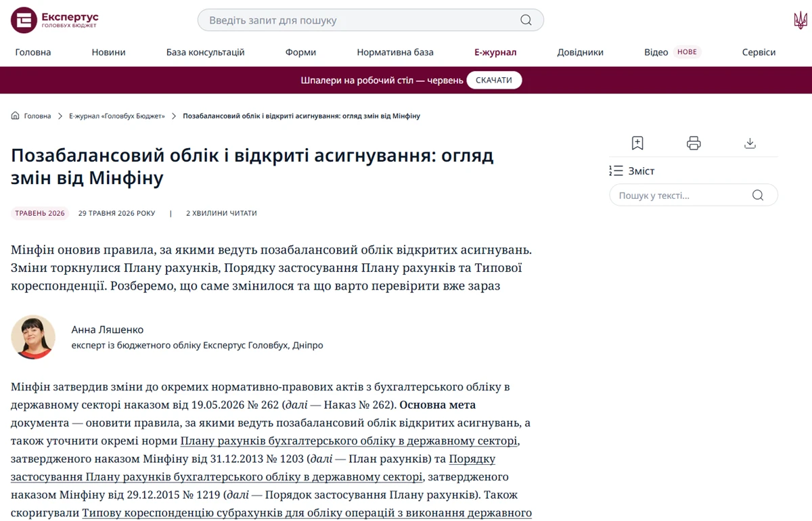Open Типову кореспонденцію субрахунків link
812x521 pixels.
307,513
